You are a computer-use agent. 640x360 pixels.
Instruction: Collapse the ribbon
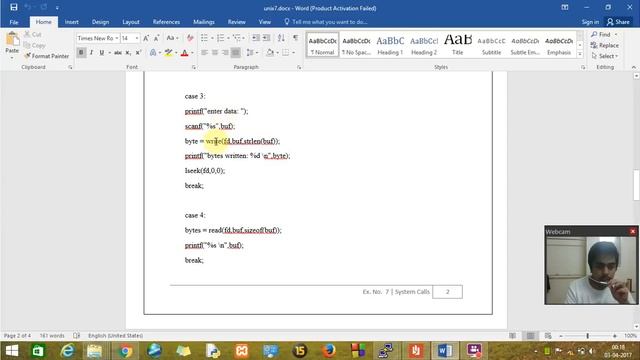tap(633, 67)
